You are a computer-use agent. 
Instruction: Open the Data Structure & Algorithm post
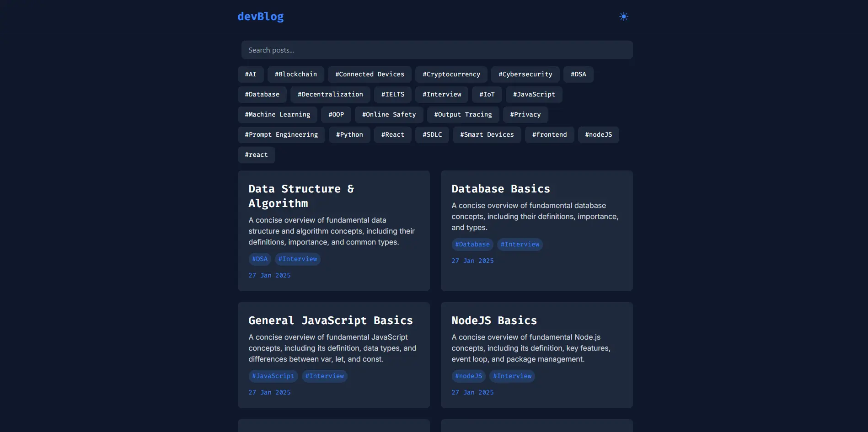click(301, 196)
